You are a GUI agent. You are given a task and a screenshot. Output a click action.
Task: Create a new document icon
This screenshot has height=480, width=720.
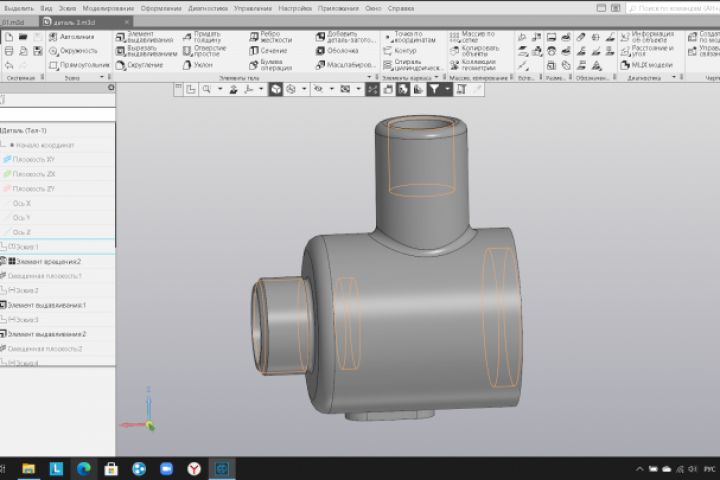coord(9,37)
